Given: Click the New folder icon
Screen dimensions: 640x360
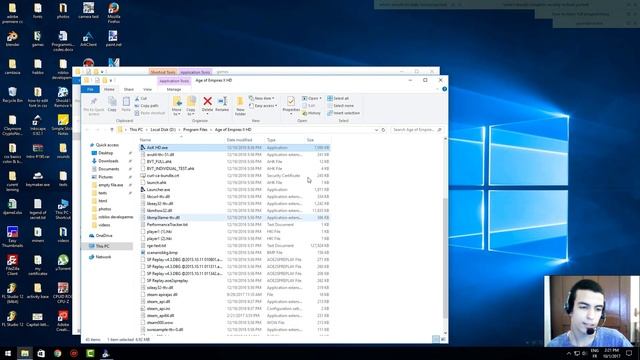Looking at the screenshot, I should (x=240, y=102).
